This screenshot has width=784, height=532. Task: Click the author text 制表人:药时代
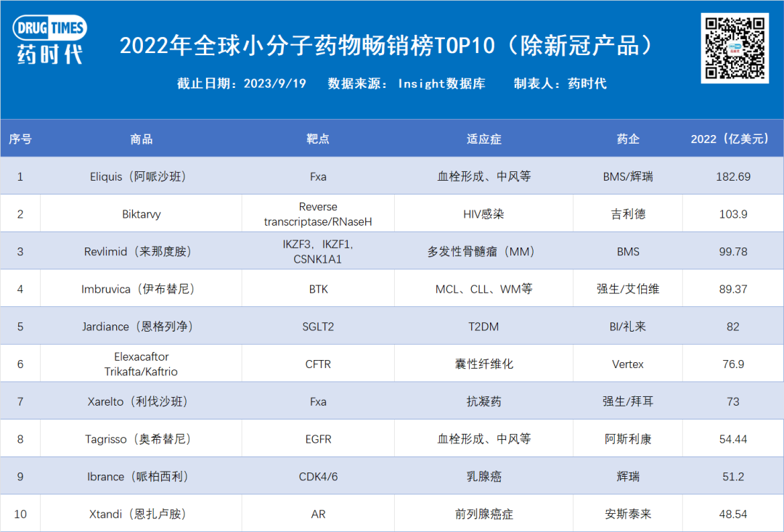tap(560, 83)
